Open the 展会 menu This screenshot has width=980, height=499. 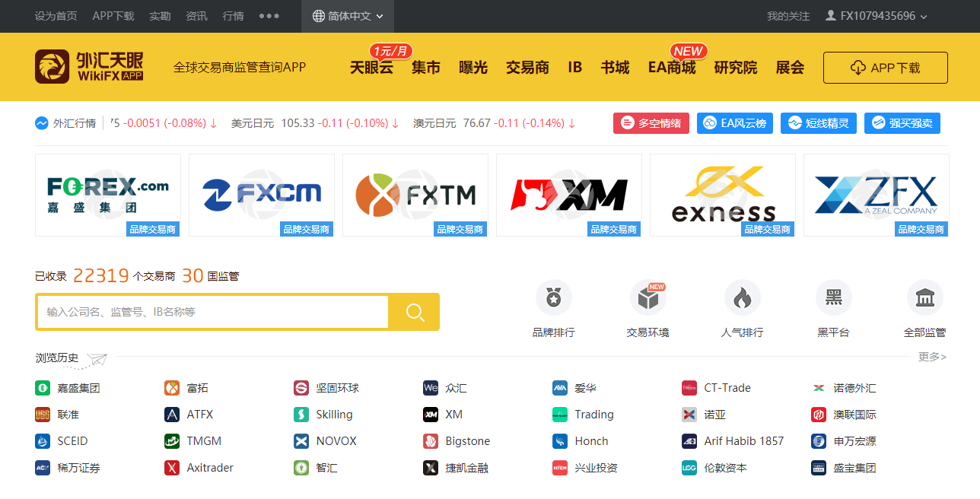790,68
